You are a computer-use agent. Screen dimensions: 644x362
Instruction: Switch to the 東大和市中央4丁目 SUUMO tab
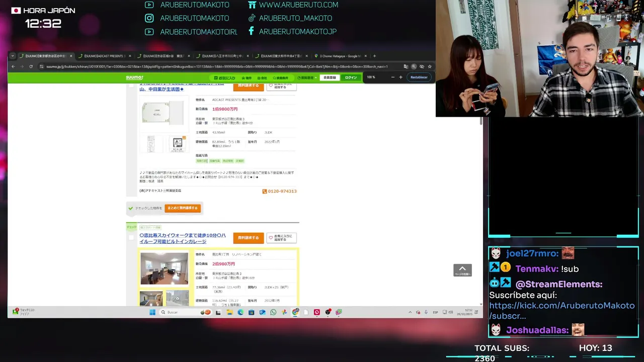click(x=282, y=56)
